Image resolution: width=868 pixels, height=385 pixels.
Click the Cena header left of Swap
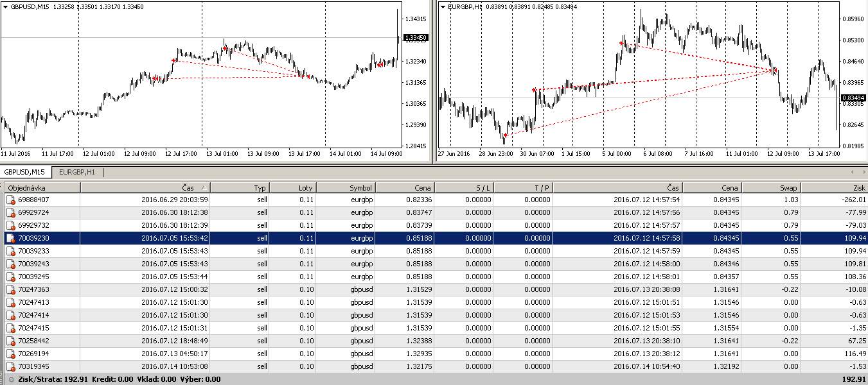712,187
